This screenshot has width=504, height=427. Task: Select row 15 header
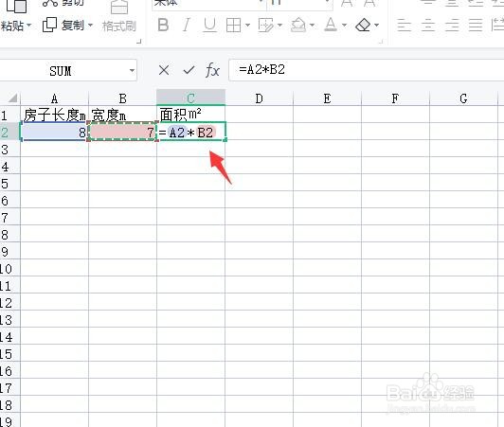coord(9,353)
